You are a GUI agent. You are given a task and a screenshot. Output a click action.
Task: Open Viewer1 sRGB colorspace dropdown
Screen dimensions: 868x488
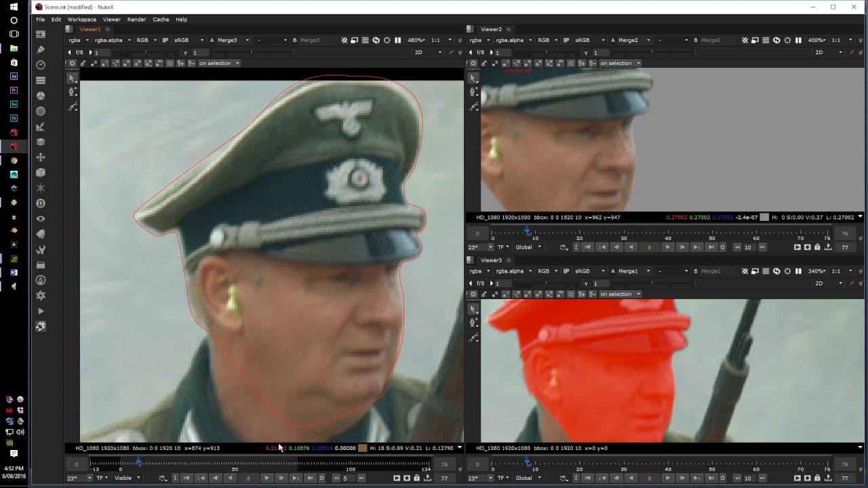(x=188, y=40)
